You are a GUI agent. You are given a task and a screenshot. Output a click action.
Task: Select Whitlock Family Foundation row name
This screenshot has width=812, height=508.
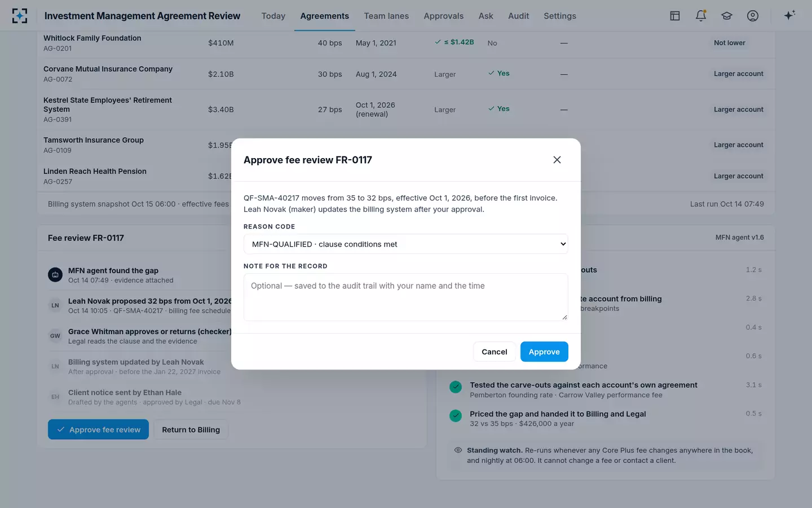92,38
